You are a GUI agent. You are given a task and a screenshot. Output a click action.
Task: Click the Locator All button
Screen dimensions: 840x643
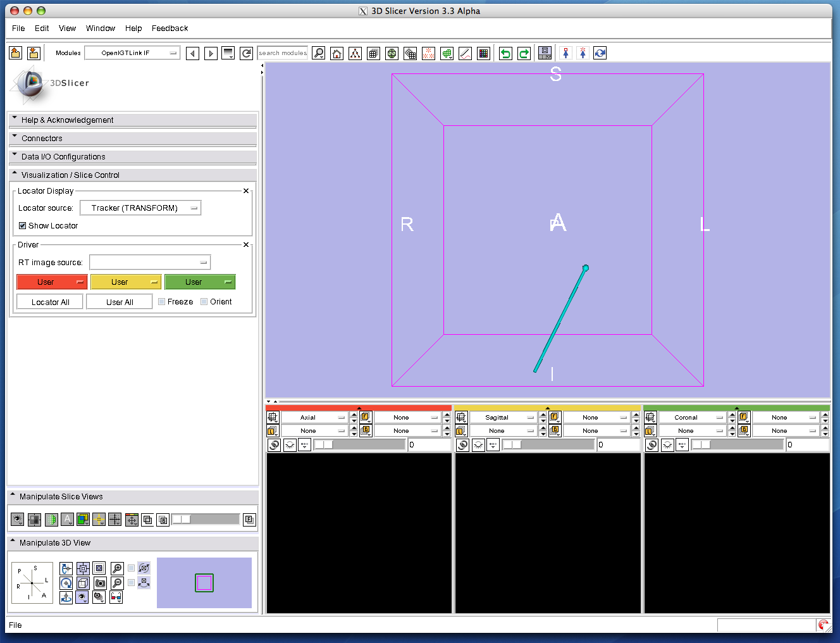tap(50, 303)
